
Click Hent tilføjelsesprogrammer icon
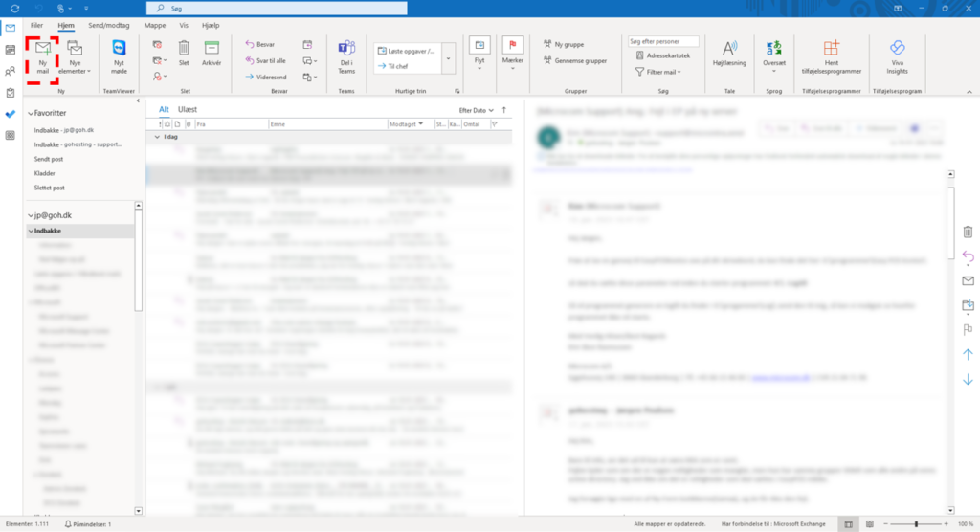click(x=831, y=55)
